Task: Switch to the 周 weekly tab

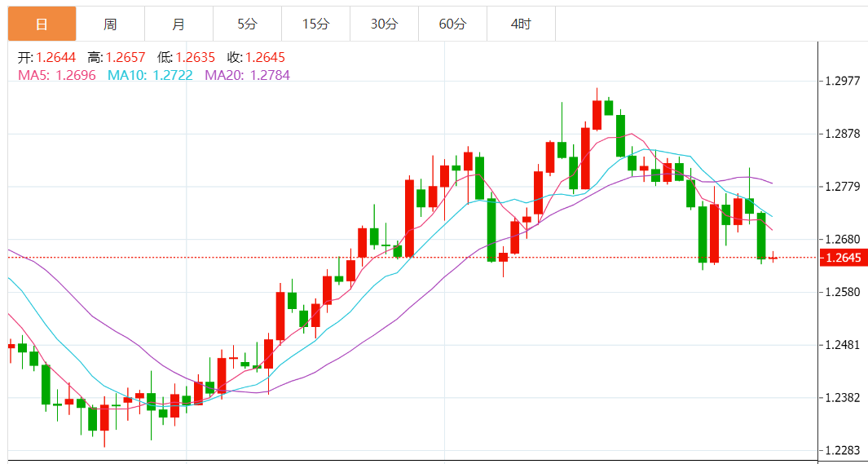Action: (x=110, y=24)
